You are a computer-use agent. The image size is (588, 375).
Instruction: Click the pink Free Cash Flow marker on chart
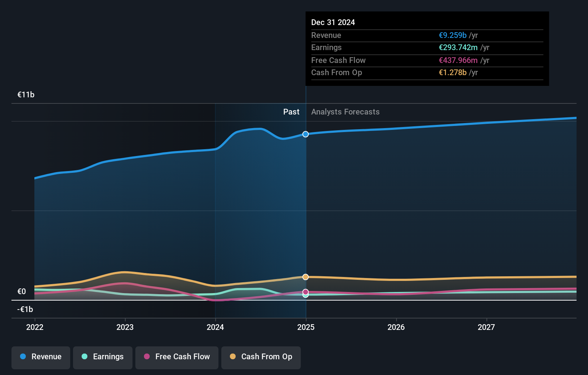click(x=305, y=291)
